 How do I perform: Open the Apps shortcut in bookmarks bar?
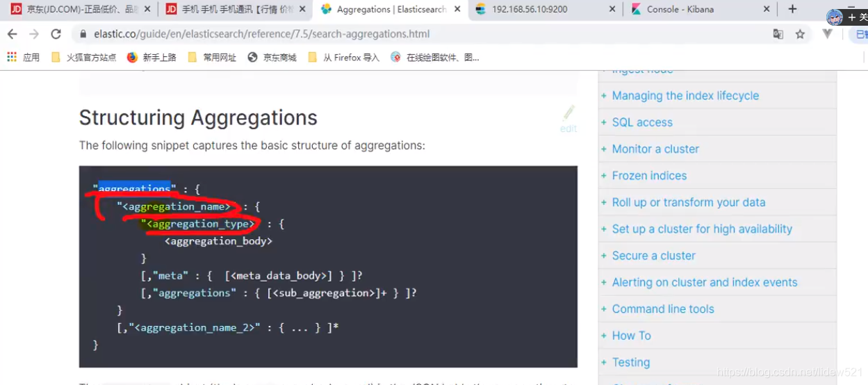tap(23, 58)
